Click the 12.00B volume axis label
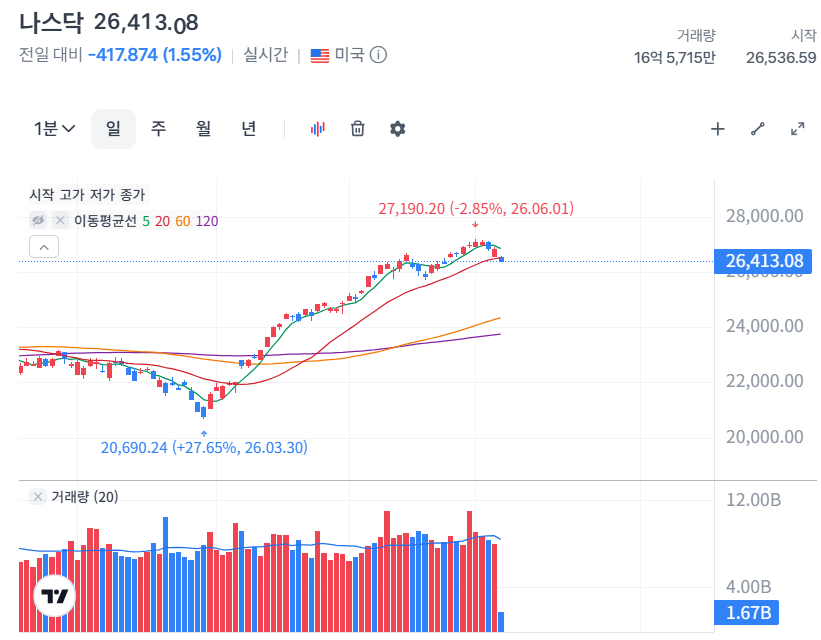Screen dimensions: 821x640 tap(753, 500)
